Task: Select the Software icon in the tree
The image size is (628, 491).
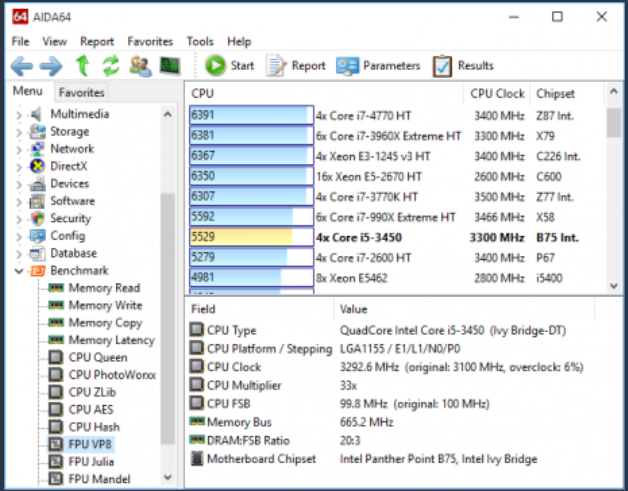Action: pyautogui.click(x=37, y=201)
